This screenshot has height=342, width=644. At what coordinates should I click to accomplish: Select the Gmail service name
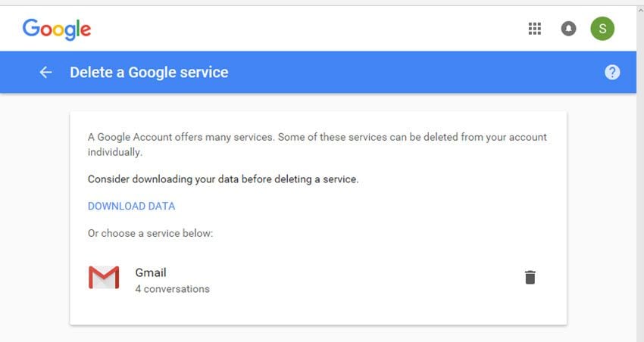click(151, 272)
